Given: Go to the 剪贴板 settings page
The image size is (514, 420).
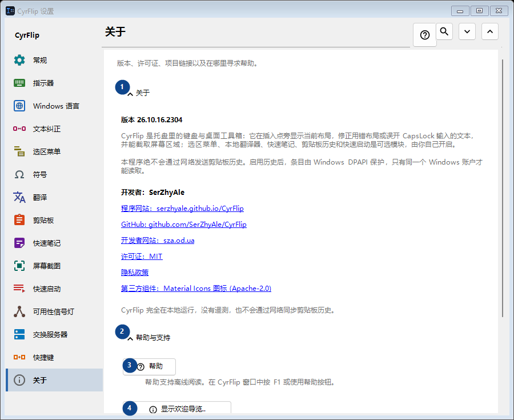Looking at the screenshot, I should point(54,220).
